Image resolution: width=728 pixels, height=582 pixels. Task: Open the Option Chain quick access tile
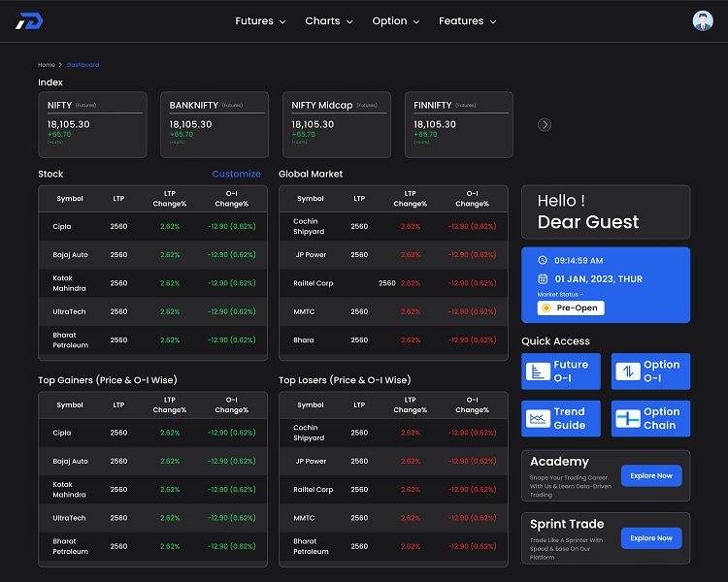tap(650, 418)
